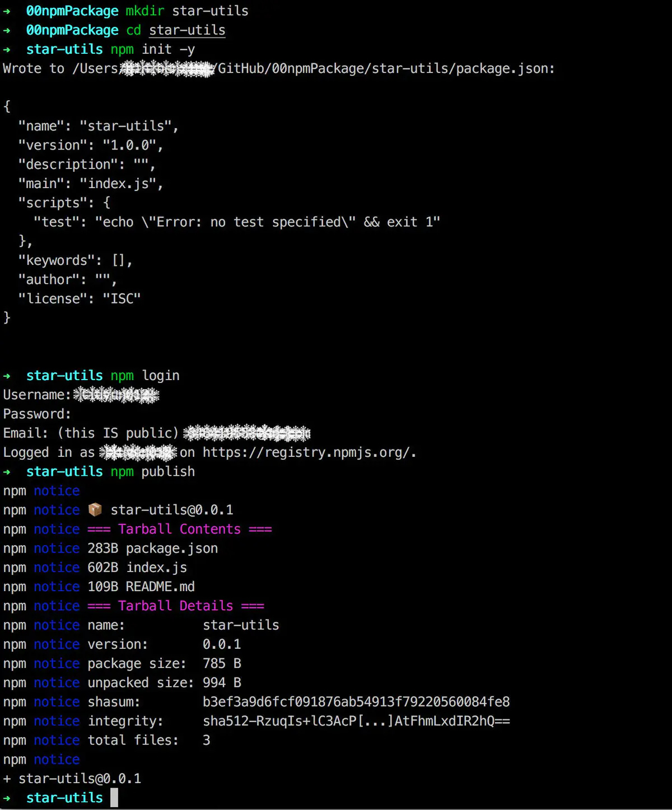
Task: Click the prompt arrow before "npm init -y"
Action: coord(7,49)
